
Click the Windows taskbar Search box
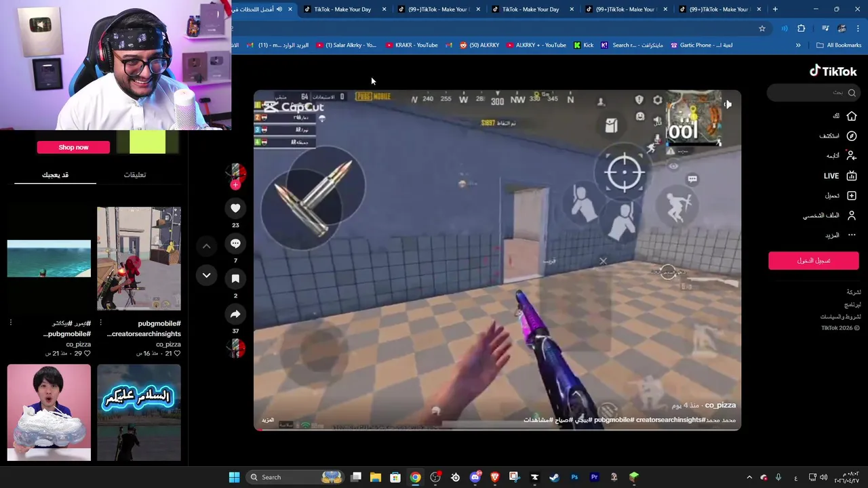click(x=294, y=477)
